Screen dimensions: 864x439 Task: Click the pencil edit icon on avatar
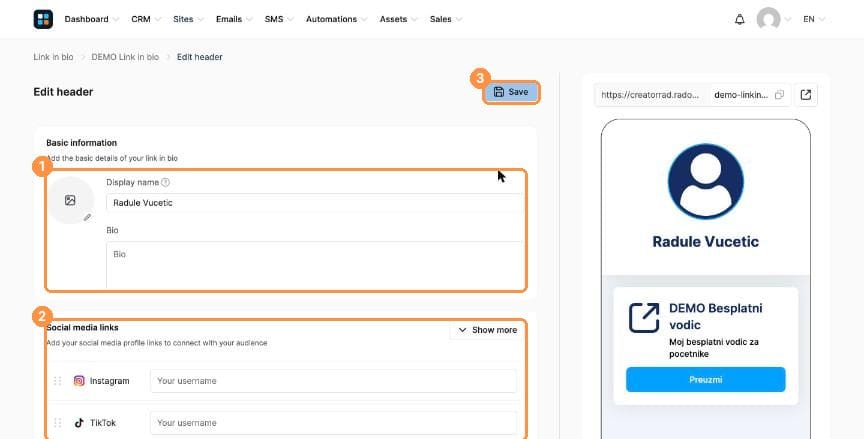click(x=87, y=218)
